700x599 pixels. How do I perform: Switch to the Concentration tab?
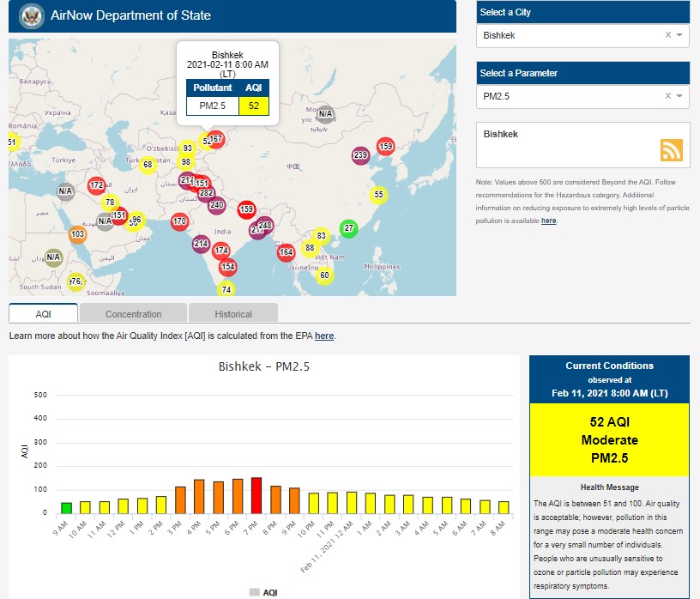pos(133,314)
